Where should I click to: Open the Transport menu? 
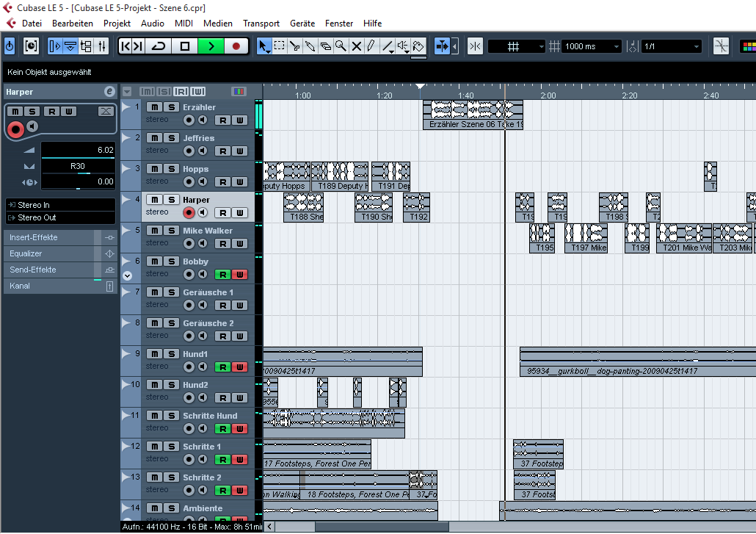[x=261, y=24]
